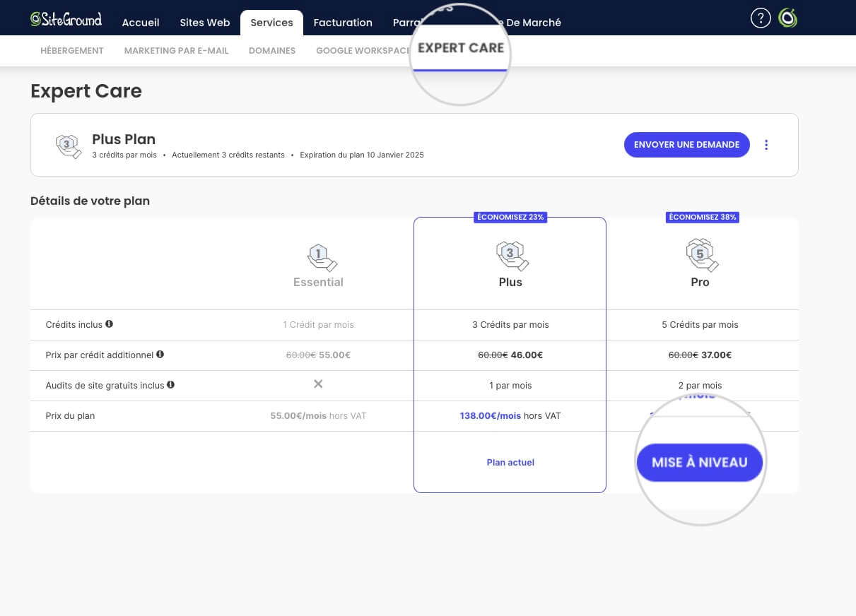This screenshot has height=616, width=856.
Task: Click the Plus Plan title in the card
Action: click(124, 139)
